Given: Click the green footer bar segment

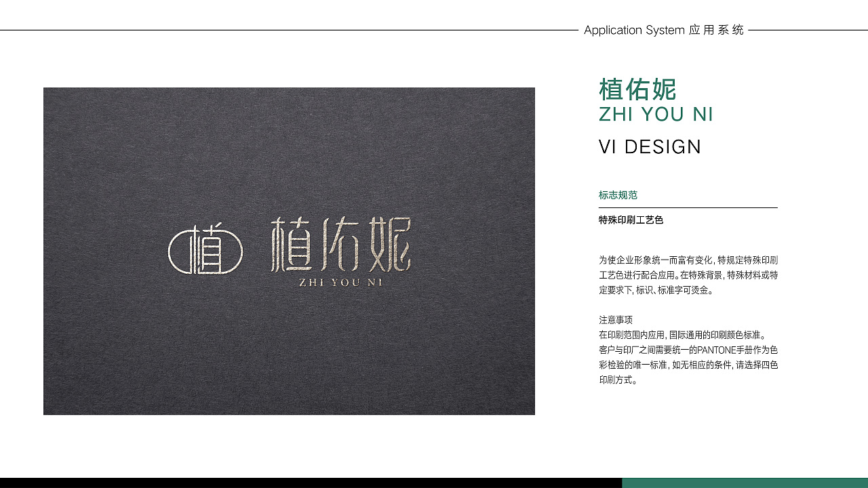Looking at the screenshot, I should [x=745, y=483].
